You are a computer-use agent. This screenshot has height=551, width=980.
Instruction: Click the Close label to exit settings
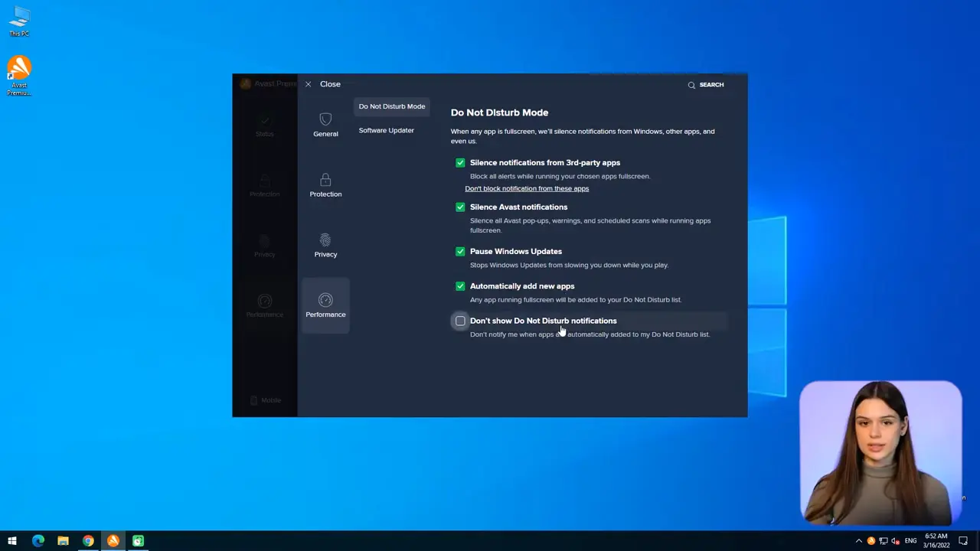(x=330, y=84)
